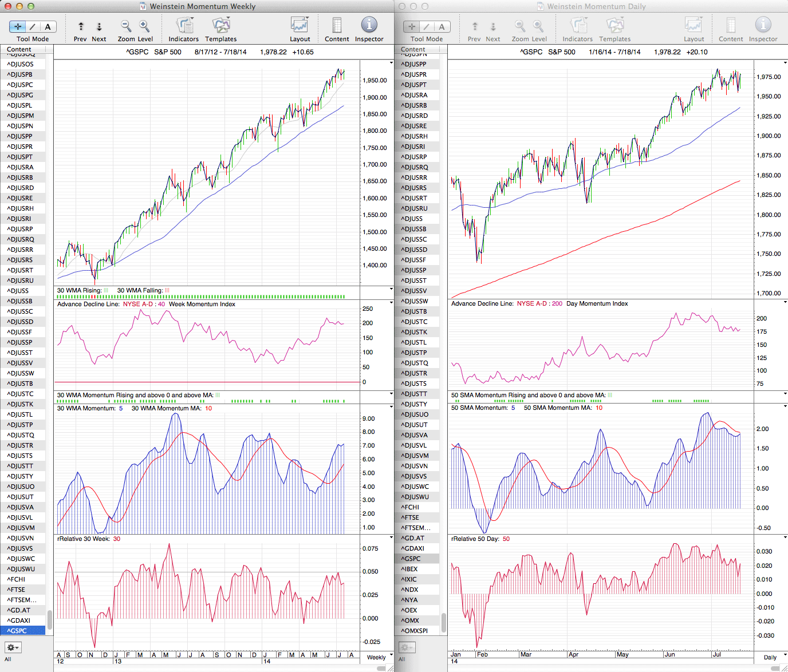Open the Layout menu in Weekly toolbar
788x672 pixels.
pyautogui.click(x=300, y=26)
